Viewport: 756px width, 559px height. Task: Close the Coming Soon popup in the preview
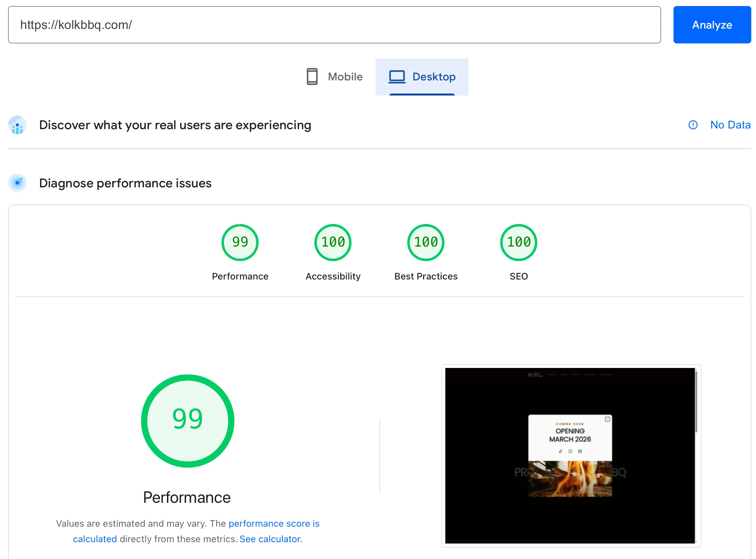click(x=607, y=419)
